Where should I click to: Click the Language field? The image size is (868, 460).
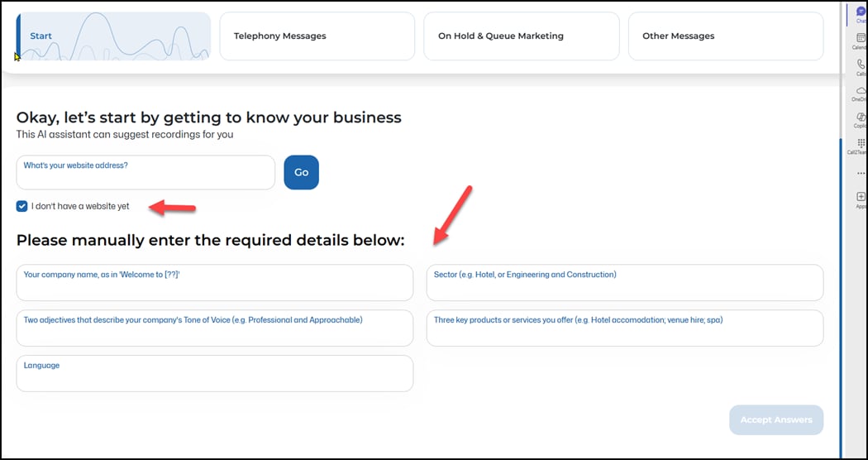click(x=214, y=374)
